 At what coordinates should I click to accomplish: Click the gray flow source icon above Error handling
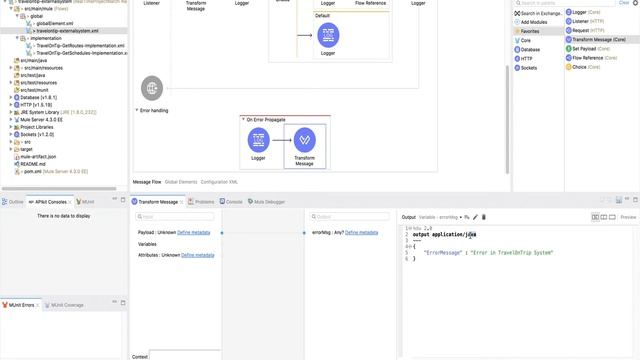point(152,88)
